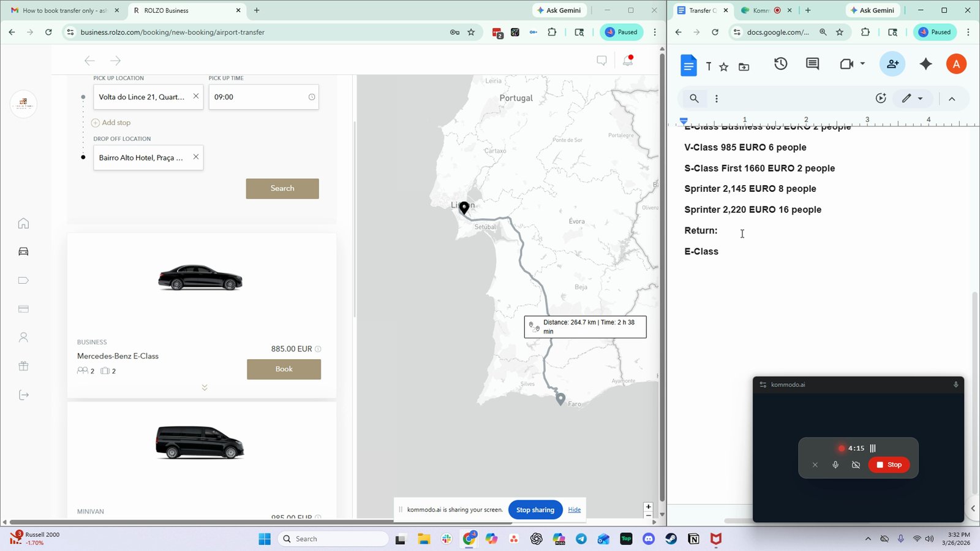Open the Docs editing mode pencil dropdown
The height and width of the screenshot is (551, 980).
[x=911, y=98]
